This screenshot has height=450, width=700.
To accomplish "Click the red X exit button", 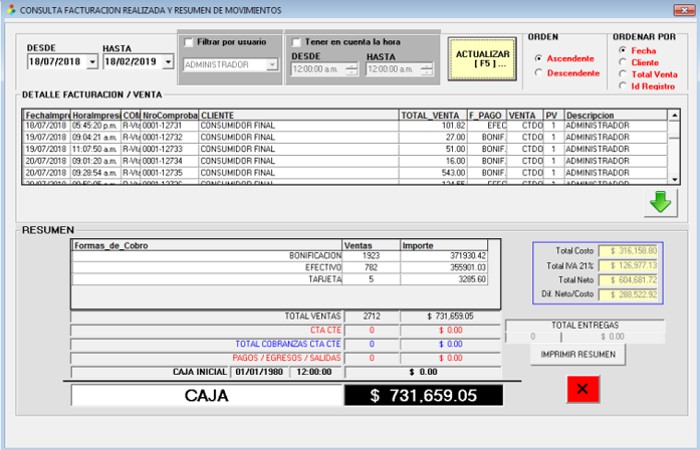I will 585,388.
